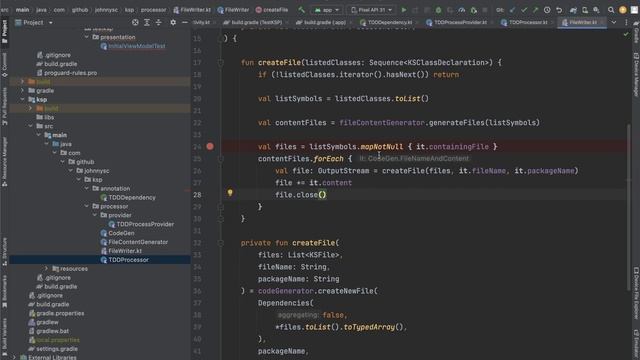
Task: Toggle the Commit tool window
Action: (x=4, y=64)
